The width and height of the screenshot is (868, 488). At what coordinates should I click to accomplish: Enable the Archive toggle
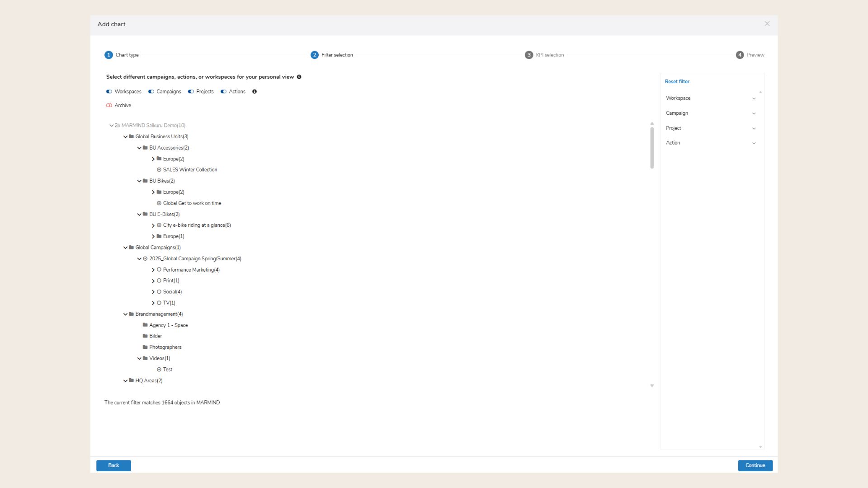point(109,106)
